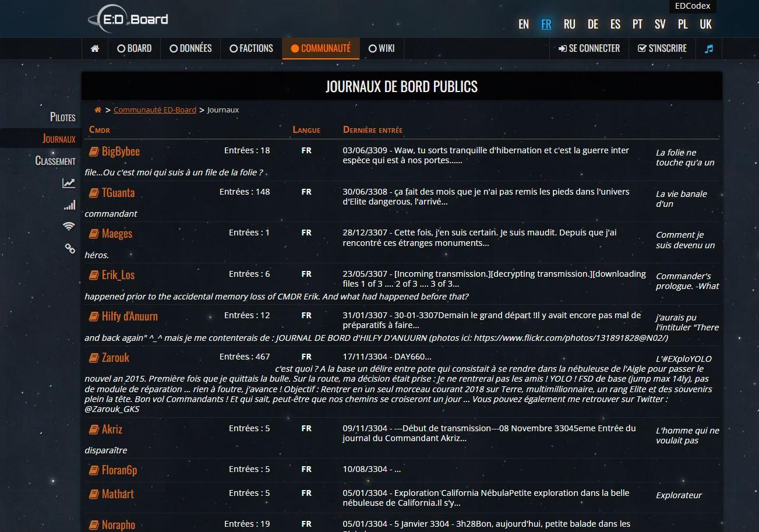This screenshot has height=532, width=759.
Task: Click 'Entrées : 467' in Zarouk's row
Action: (x=245, y=357)
